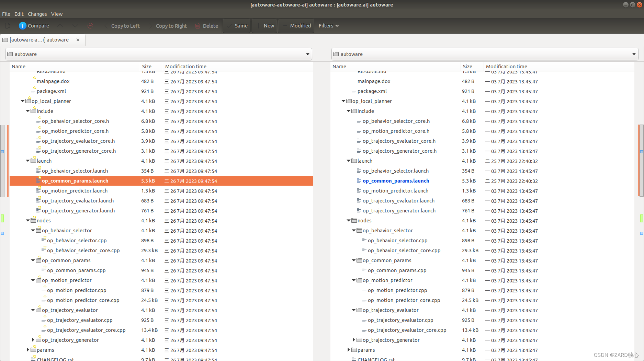Select left op_common_params.launch highlighted row
The height and width of the screenshot is (361, 644).
point(161,180)
